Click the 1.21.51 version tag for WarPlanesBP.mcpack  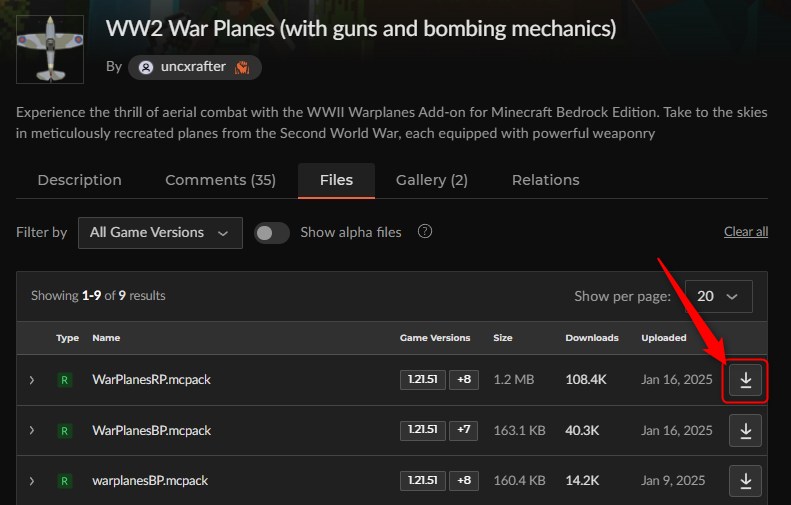(x=423, y=430)
